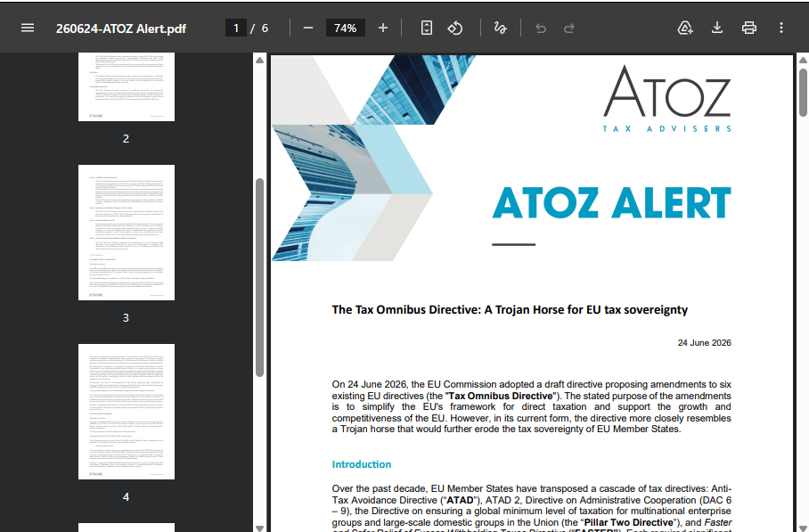
Task: Download the PDF file
Action: [717, 28]
